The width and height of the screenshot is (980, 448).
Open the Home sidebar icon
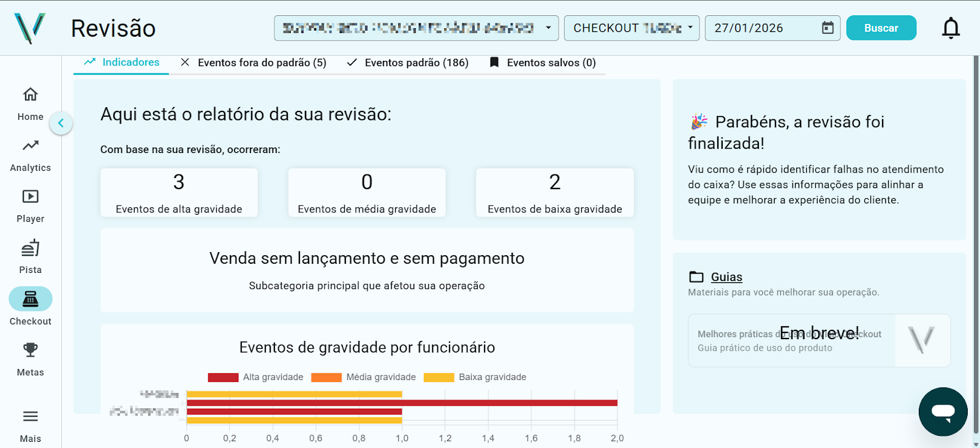pos(30,95)
